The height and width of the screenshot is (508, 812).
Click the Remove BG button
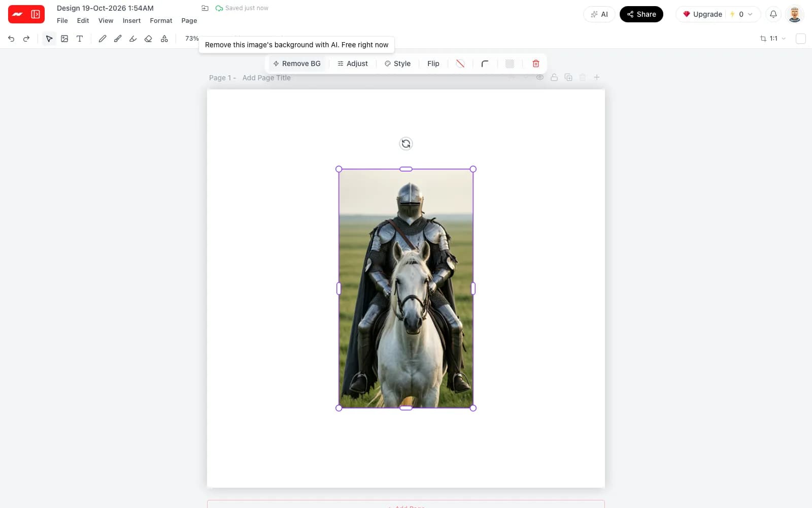297,63
